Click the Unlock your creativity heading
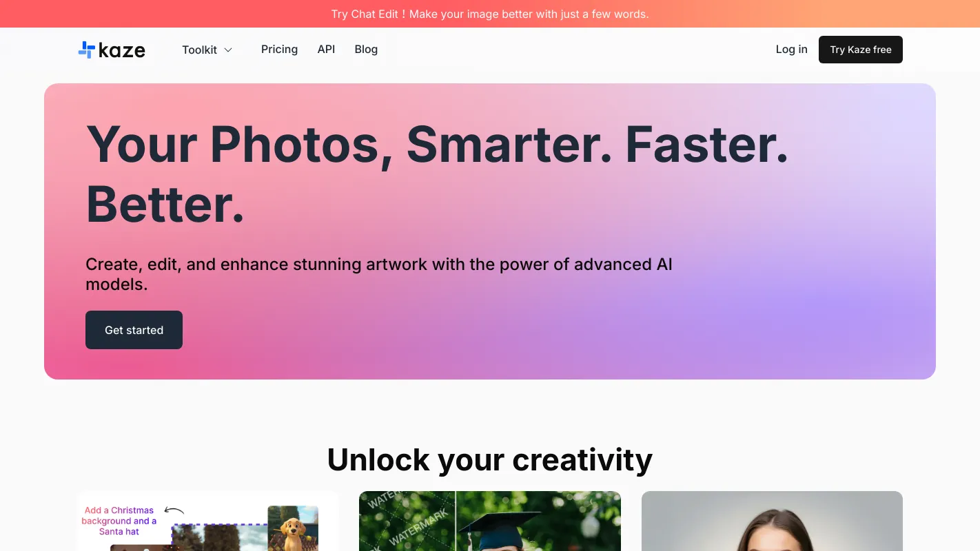This screenshot has height=551, width=980. click(490, 459)
